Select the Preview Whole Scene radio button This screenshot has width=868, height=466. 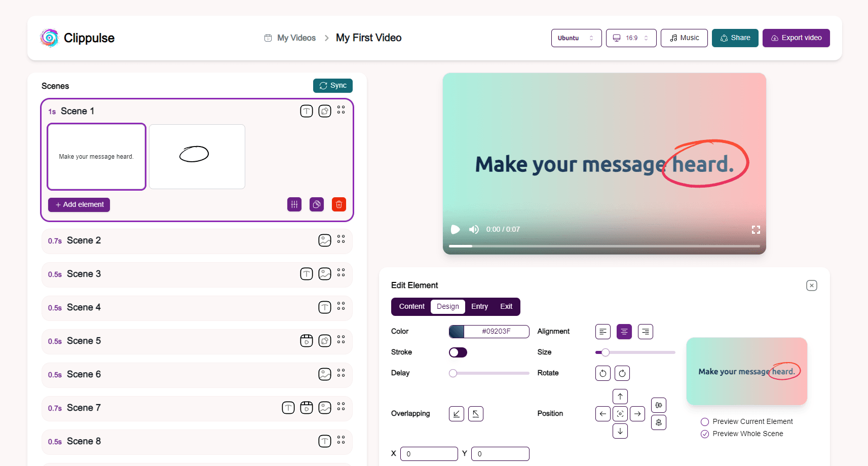[704, 434]
